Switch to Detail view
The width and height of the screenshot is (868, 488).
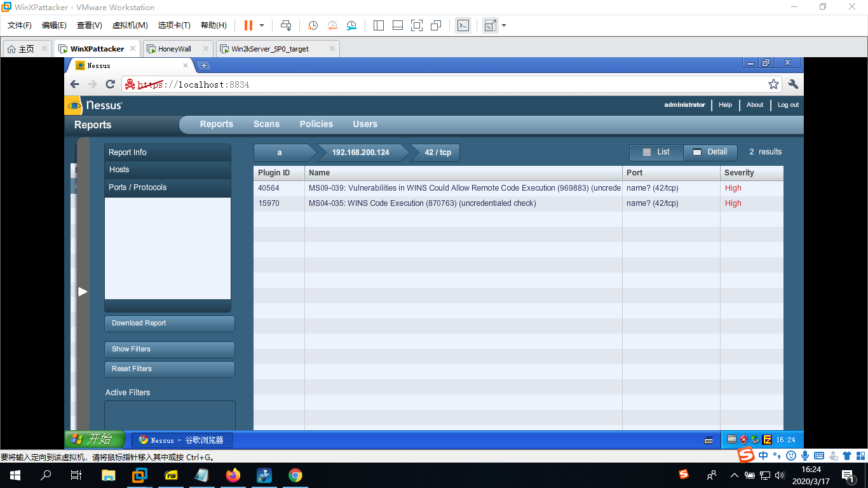click(x=710, y=152)
